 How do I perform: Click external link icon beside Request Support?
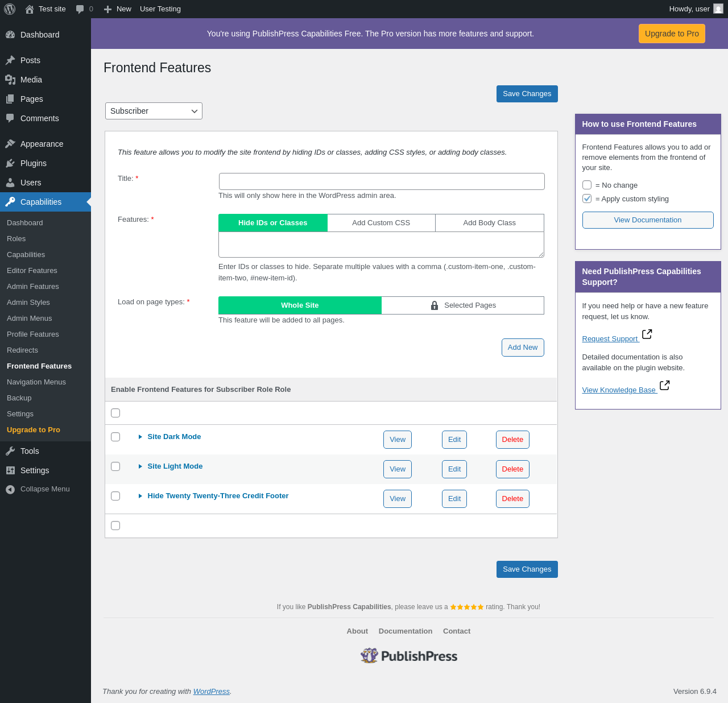647,334
